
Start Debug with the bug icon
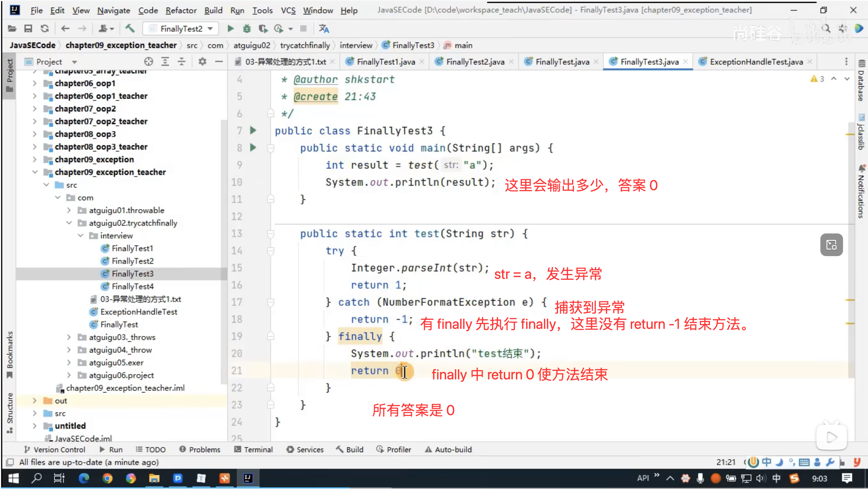point(247,29)
